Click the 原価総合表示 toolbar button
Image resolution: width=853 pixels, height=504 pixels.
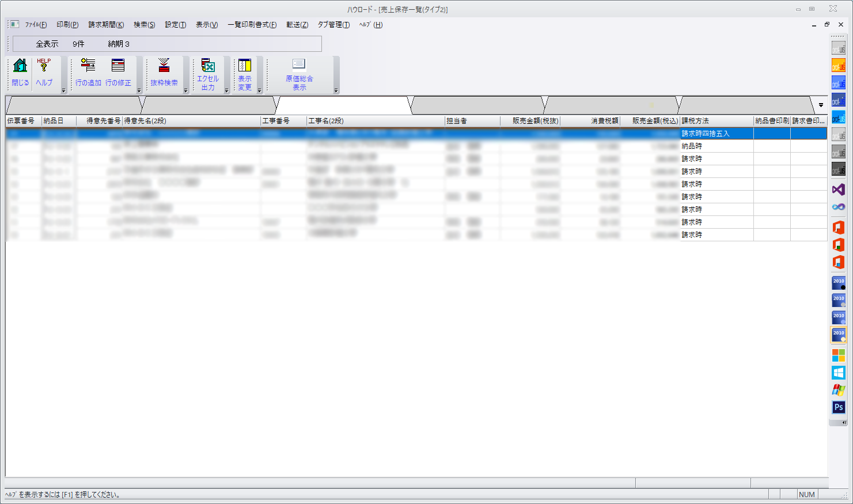[299, 65]
